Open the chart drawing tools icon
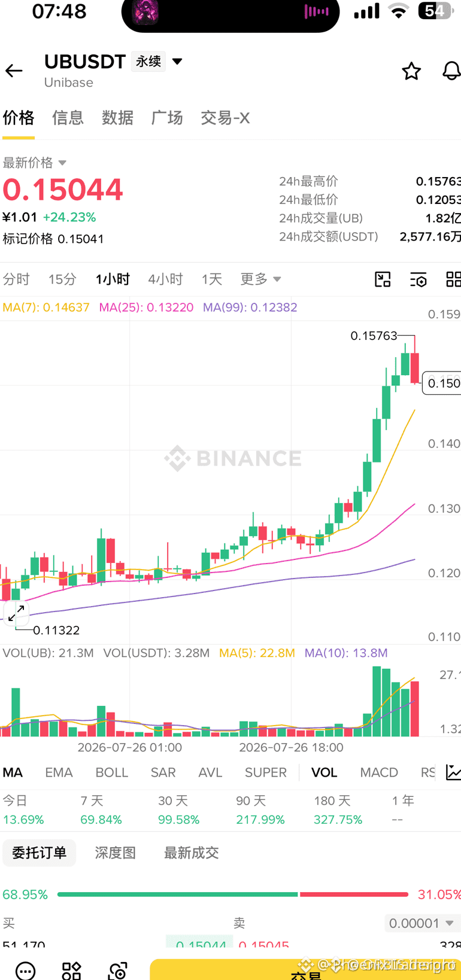 coord(383,279)
